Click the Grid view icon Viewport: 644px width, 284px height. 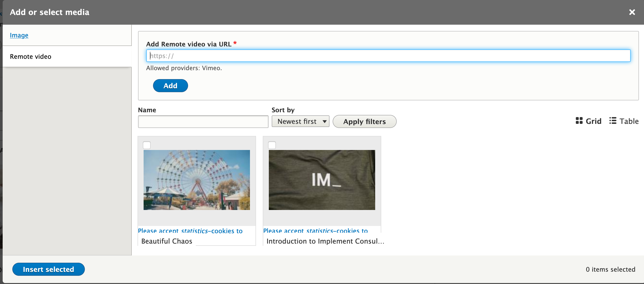(x=579, y=121)
